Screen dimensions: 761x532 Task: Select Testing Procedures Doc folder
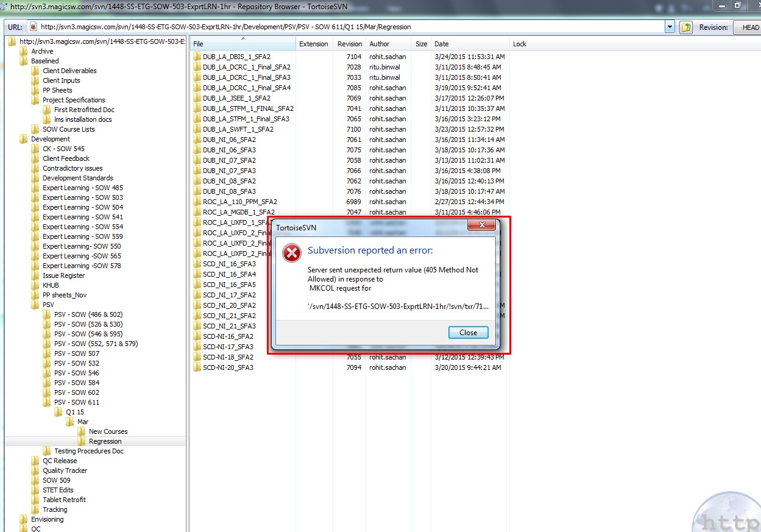tap(88, 451)
